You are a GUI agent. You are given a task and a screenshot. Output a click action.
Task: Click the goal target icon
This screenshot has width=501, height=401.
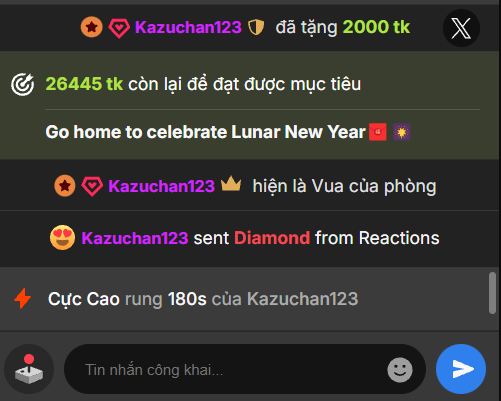pyautogui.click(x=22, y=84)
